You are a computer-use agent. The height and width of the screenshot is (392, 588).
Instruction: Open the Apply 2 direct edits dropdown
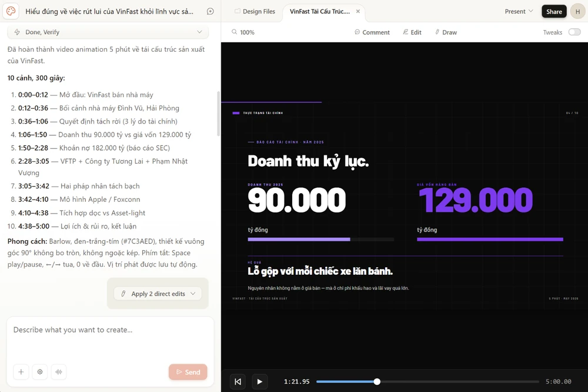[158, 294]
